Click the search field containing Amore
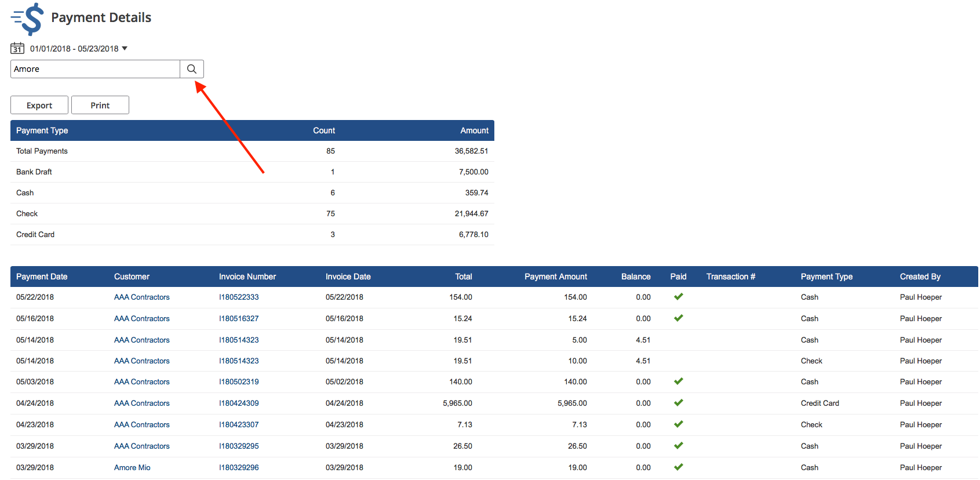 coord(95,69)
